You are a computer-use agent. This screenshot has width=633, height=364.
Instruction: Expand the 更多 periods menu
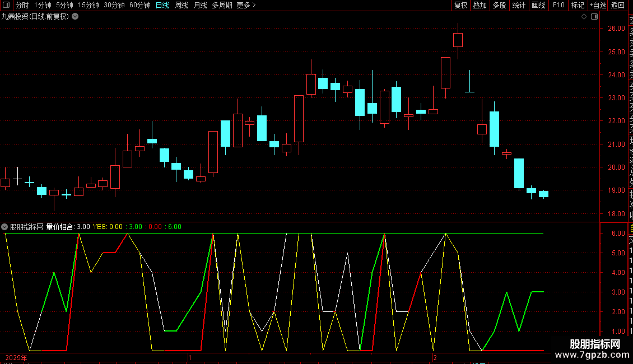tap(246, 5)
